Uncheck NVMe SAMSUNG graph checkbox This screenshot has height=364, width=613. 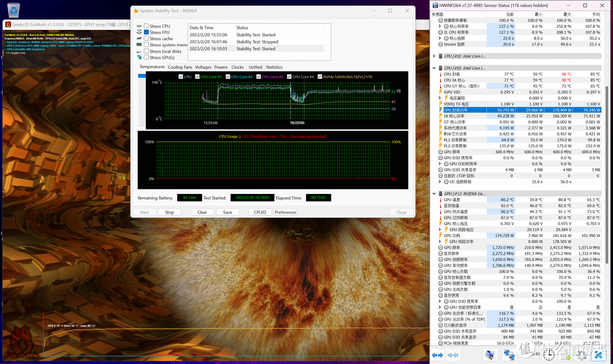[320, 77]
